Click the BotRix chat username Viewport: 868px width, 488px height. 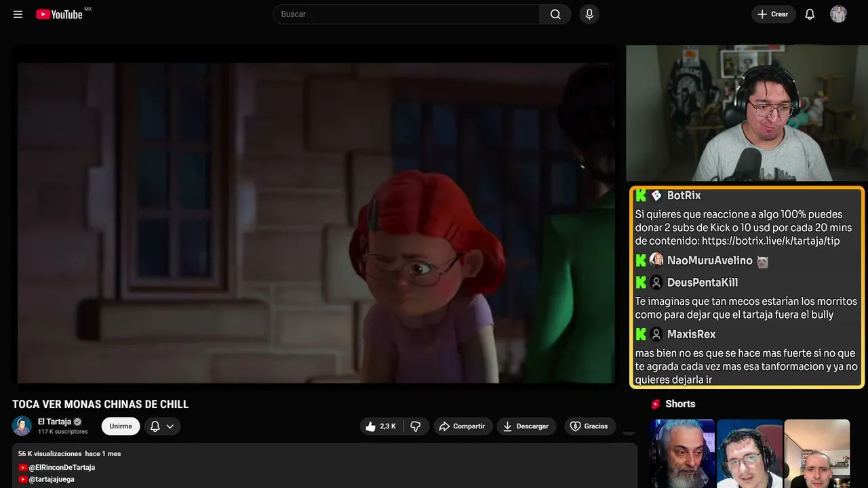(684, 196)
